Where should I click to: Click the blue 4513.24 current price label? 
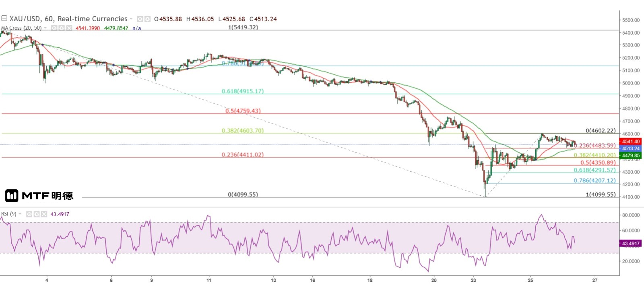click(630, 148)
